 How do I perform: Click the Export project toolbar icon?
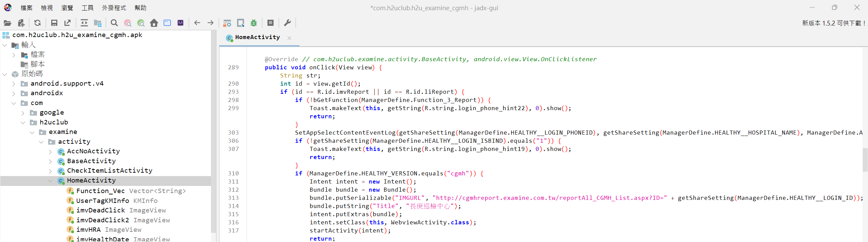67,23
